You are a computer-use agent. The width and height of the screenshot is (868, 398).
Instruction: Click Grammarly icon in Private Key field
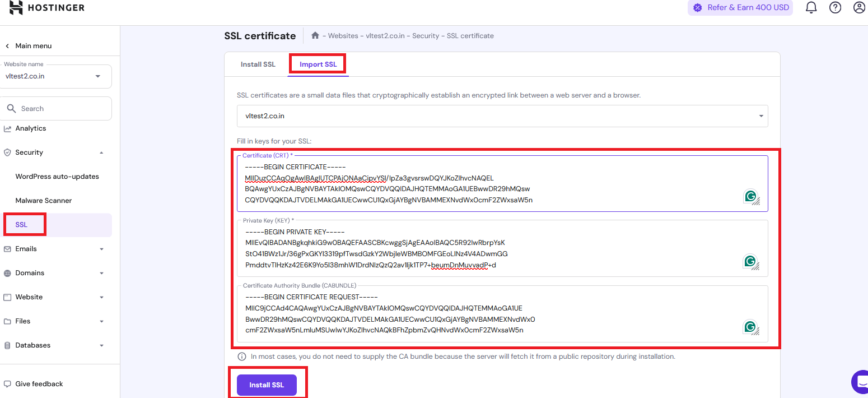[750, 261]
